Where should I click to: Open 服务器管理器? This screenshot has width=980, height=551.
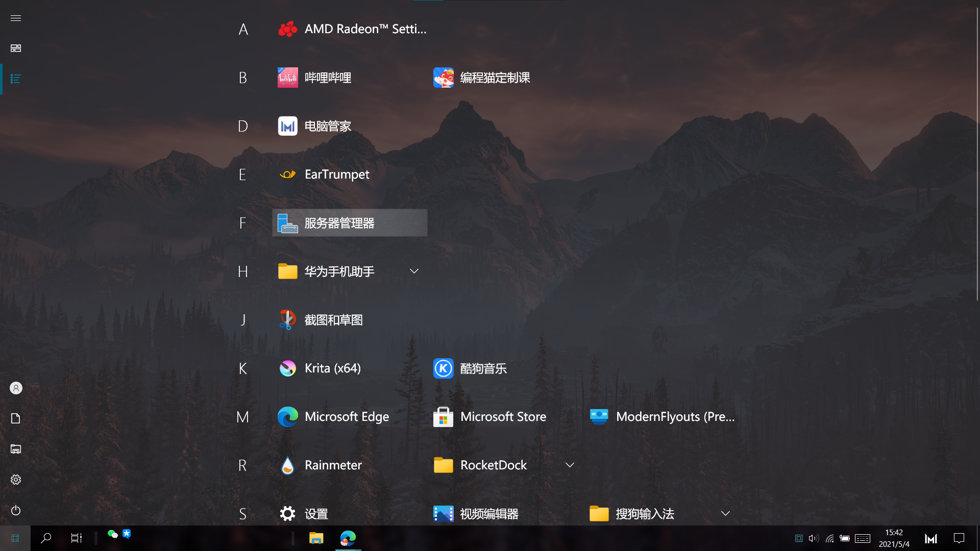tap(350, 223)
